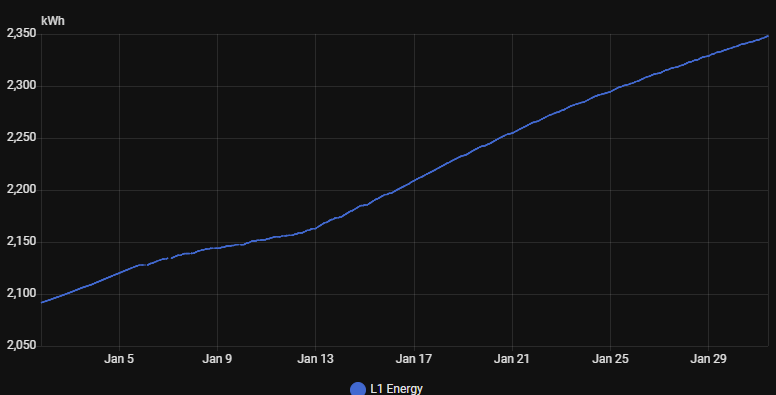Toggle the L1 Energy legend entry
The image size is (776, 395).
click(x=387, y=389)
